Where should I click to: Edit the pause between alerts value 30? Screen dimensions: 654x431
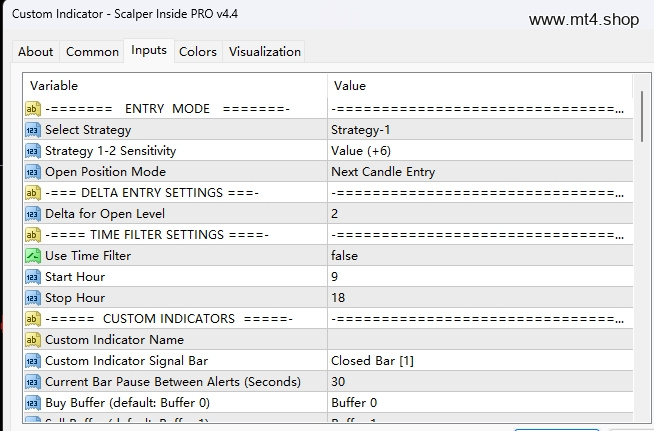point(480,382)
